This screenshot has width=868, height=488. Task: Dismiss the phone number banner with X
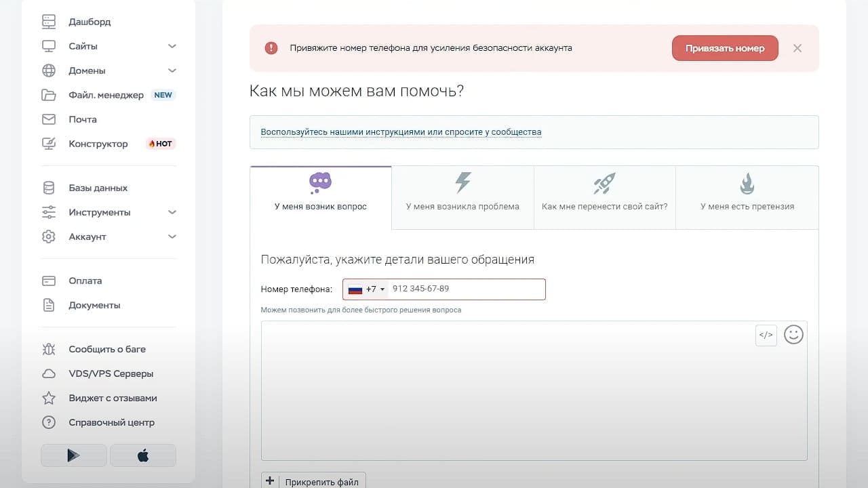(797, 48)
